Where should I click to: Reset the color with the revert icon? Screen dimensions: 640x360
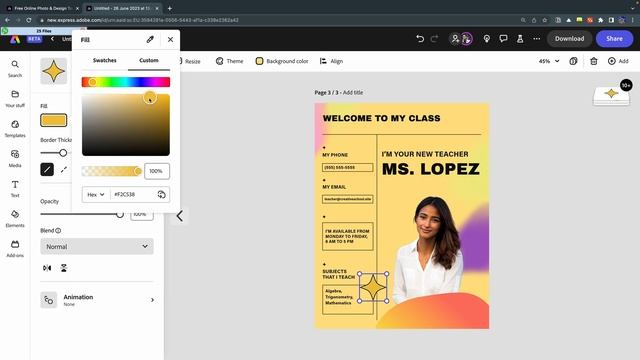pyautogui.click(x=162, y=195)
